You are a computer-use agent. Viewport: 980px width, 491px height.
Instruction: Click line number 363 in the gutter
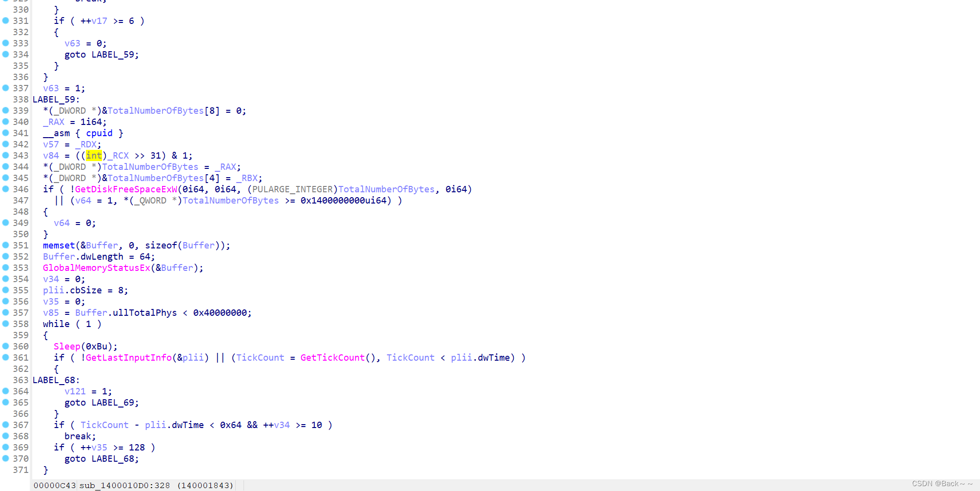pyautogui.click(x=20, y=380)
